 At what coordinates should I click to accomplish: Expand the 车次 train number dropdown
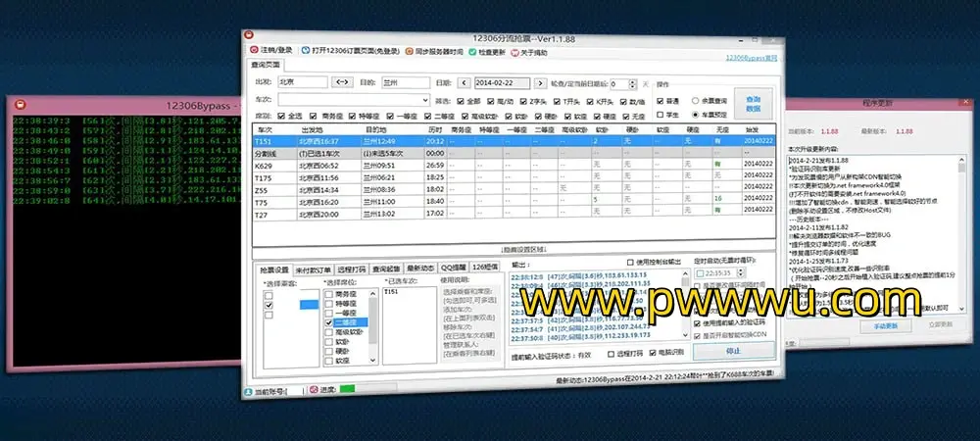(424, 100)
